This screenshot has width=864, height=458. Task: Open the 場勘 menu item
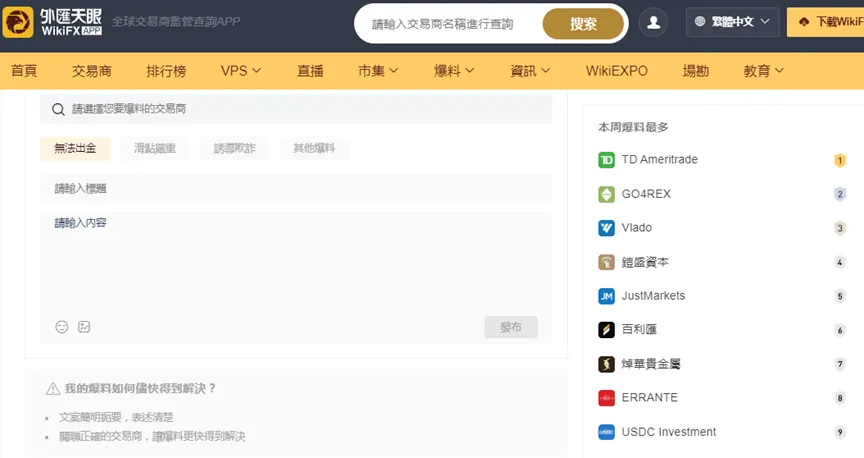[695, 71]
